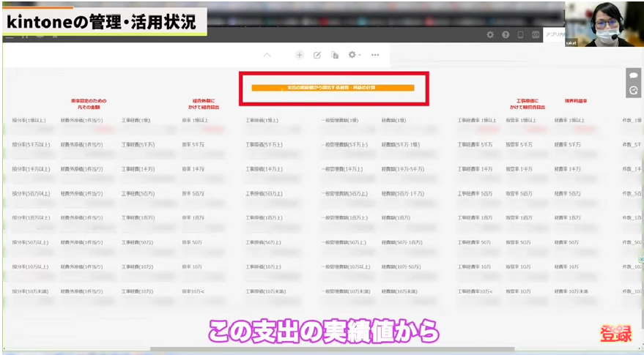Click the 工事経費(5千万) field label
Viewport: 644px width, 355px height.
(138, 144)
